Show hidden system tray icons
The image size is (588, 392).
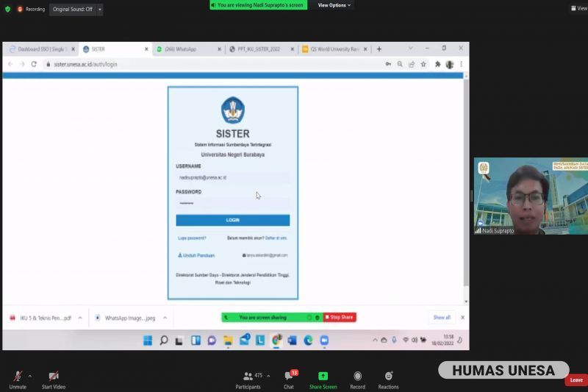click(375, 340)
